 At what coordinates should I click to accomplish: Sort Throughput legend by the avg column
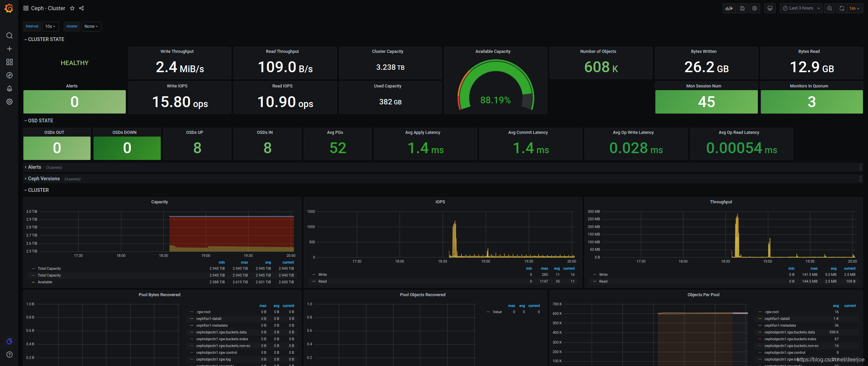pyautogui.click(x=833, y=268)
